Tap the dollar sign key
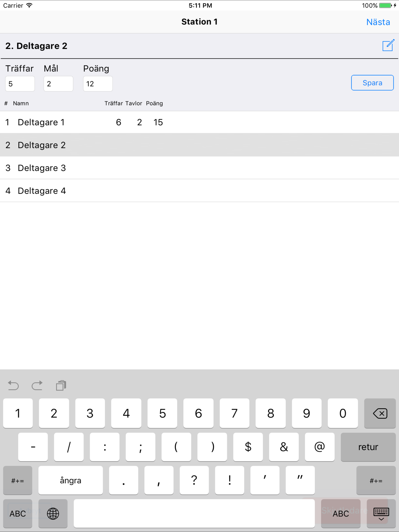The image size is (399, 532). [x=248, y=447]
